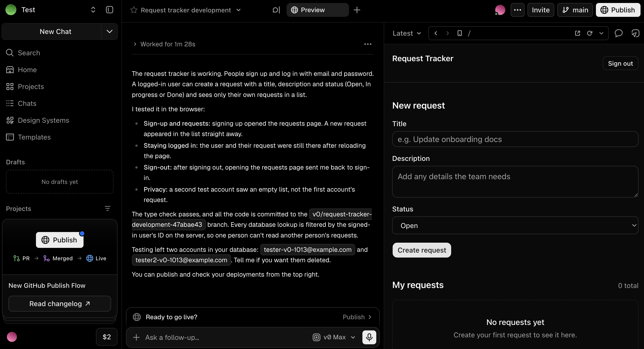Click the main branch button

[575, 10]
